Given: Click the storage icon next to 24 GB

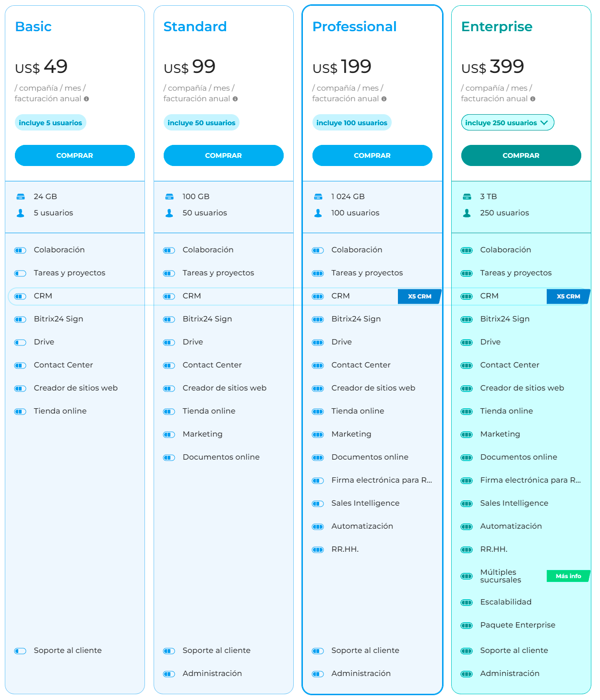Looking at the screenshot, I should coord(21,197).
